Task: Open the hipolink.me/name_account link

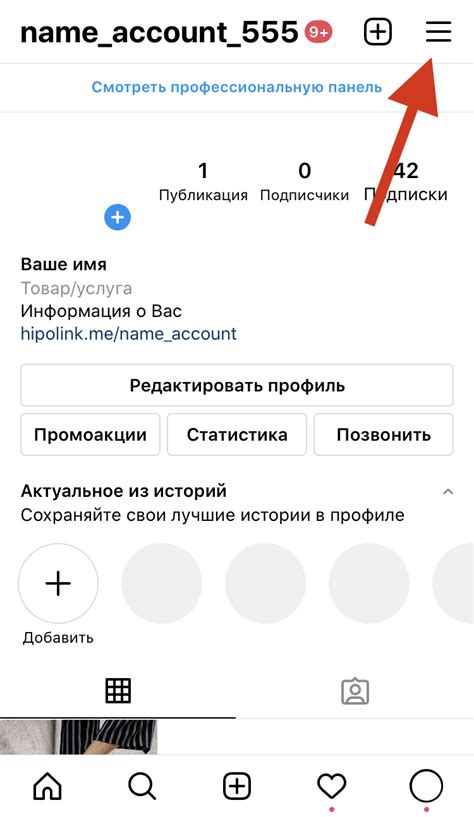Action: pos(128,333)
